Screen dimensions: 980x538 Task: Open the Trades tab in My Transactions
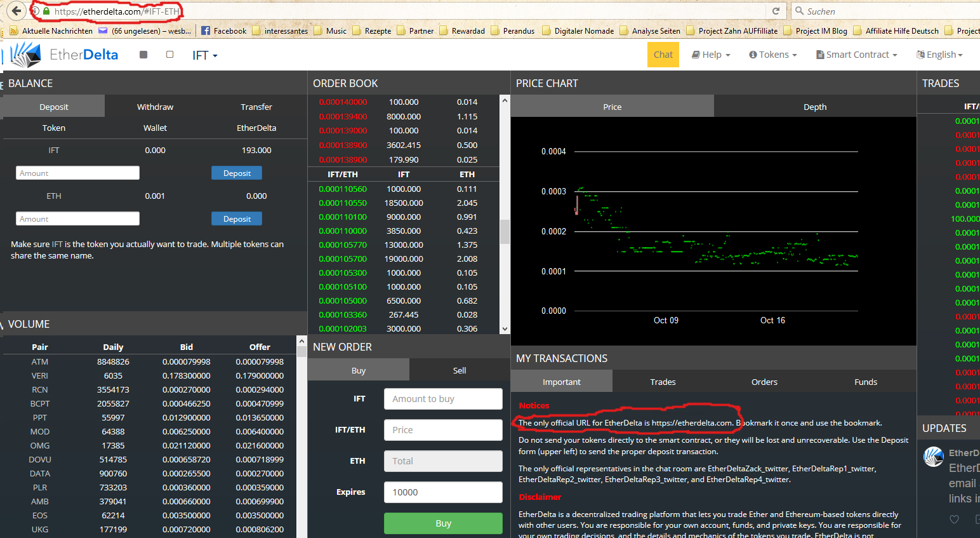coord(663,382)
